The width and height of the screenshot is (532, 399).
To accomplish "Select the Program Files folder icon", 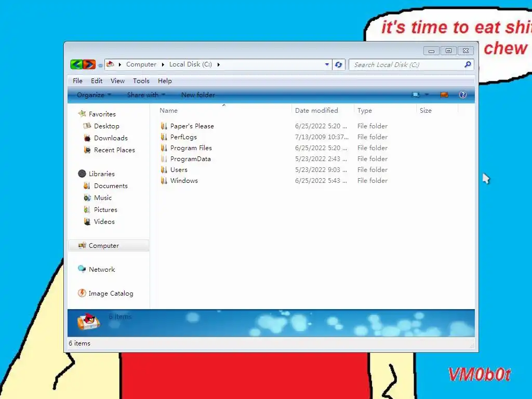I will pos(164,148).
